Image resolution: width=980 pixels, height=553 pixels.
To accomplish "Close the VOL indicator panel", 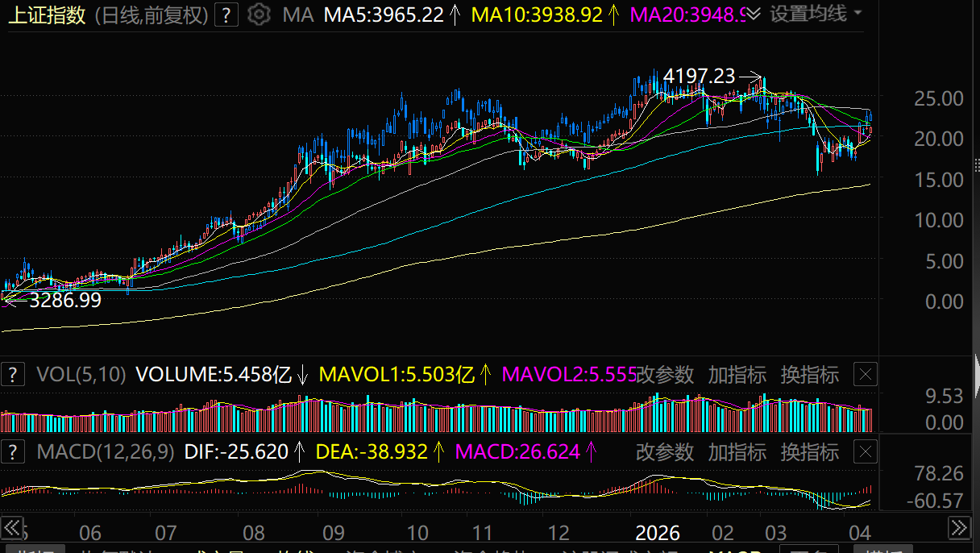I will click(865, 375).
